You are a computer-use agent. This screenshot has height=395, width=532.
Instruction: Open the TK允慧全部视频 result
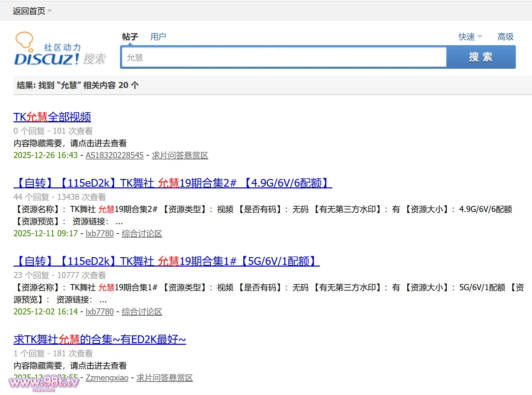pyautogui.click(x=52, y=117)
